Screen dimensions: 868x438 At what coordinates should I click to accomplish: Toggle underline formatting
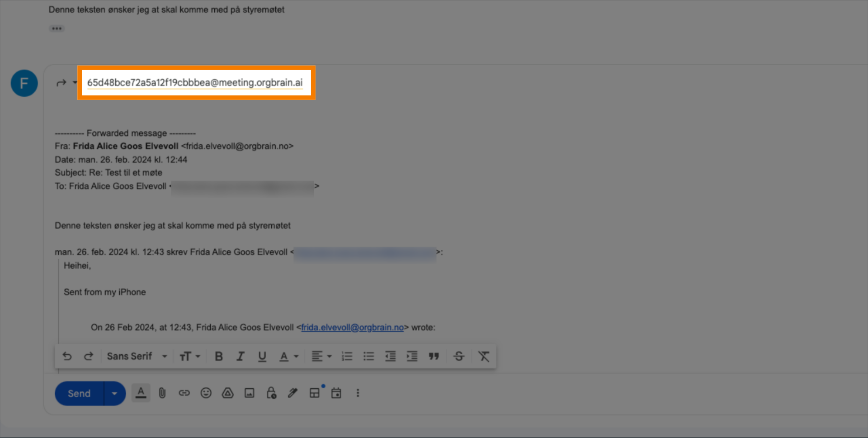point(262,357)
